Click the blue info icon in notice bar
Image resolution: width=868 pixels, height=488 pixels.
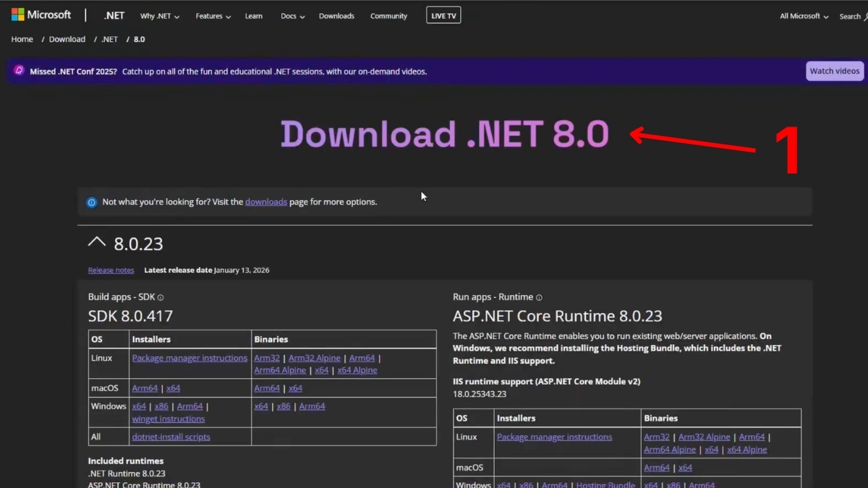point(91,202)
